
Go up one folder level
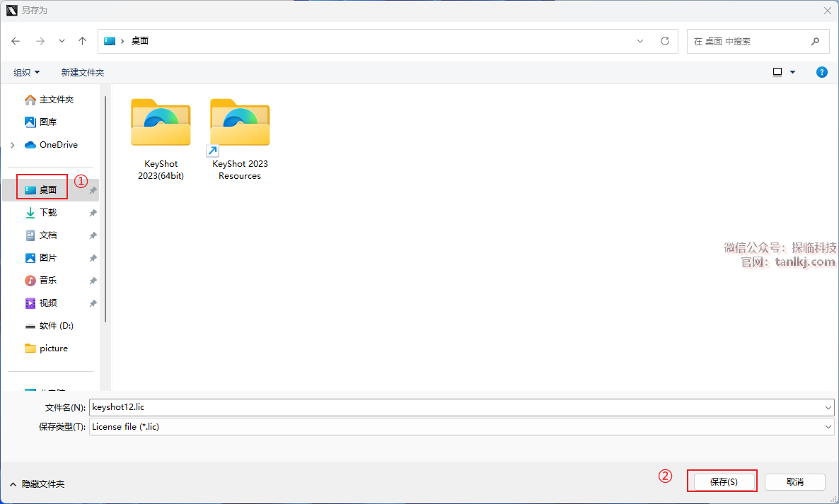(x=82, y=41)
